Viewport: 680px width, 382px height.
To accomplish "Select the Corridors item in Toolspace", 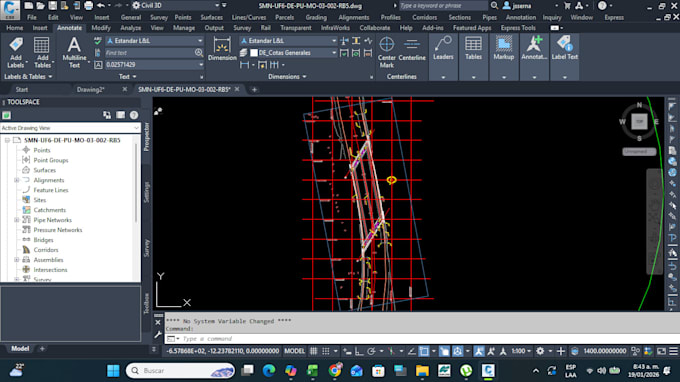I will [46, 250].
